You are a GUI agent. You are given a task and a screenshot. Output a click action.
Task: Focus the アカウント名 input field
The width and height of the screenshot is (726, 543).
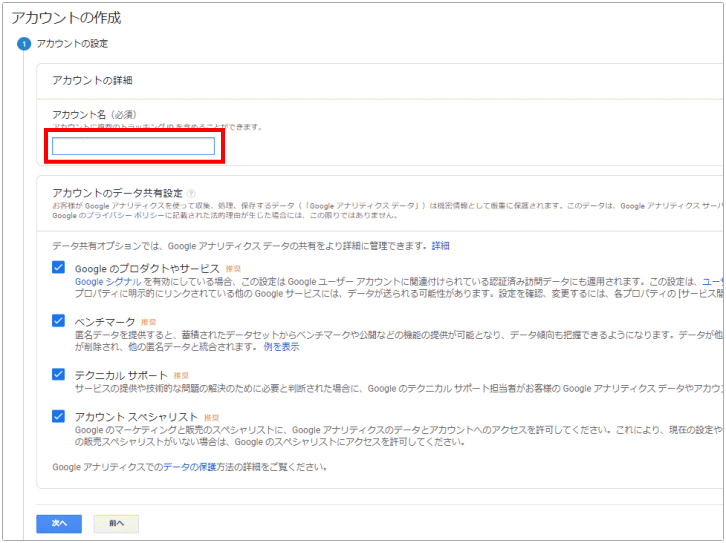click(133, 147)
